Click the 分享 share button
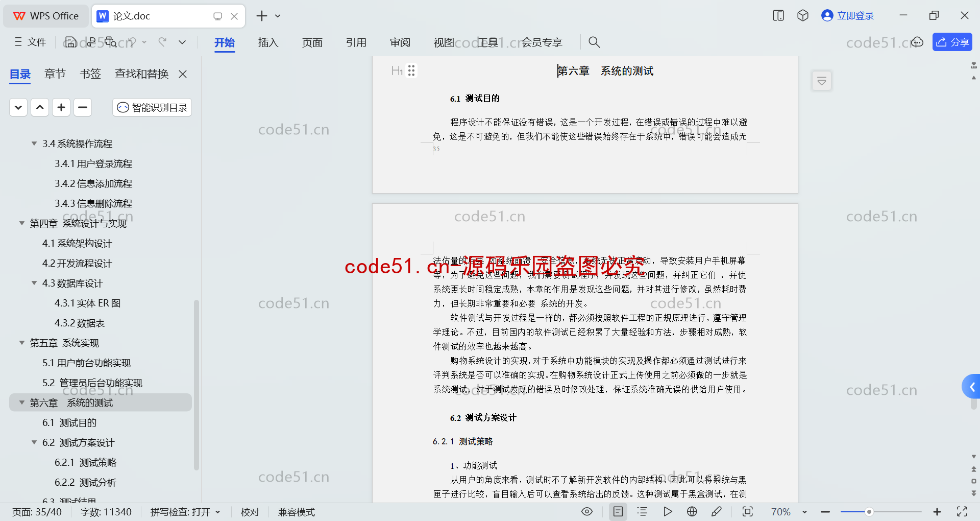Screen dimensions: 980x521 (952, 42)
